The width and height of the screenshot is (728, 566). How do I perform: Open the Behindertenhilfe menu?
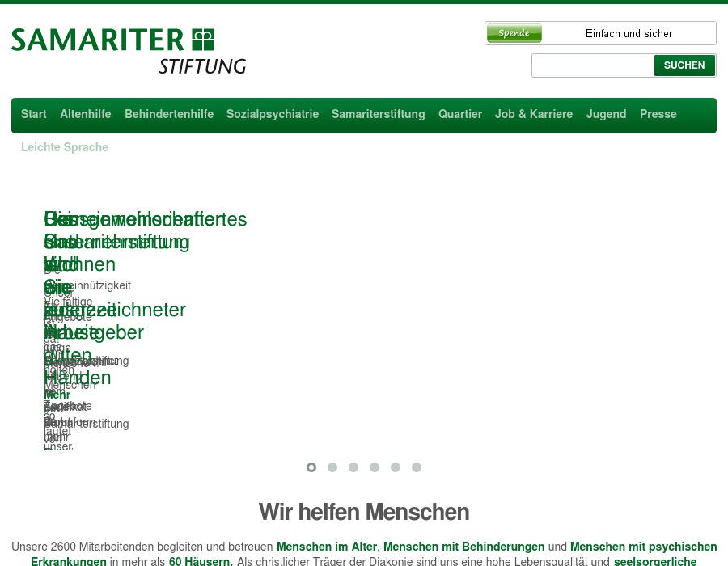[x=169, y=114]
